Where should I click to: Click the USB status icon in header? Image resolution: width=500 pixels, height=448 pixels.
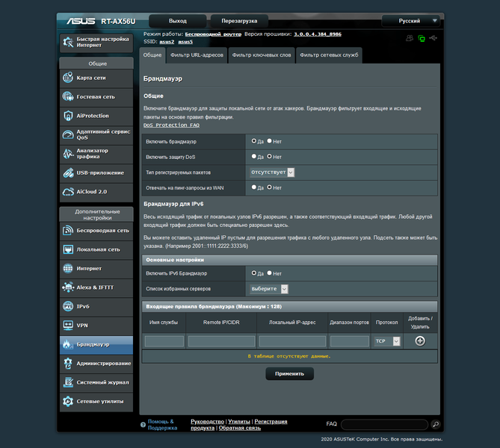coord(433,38)
